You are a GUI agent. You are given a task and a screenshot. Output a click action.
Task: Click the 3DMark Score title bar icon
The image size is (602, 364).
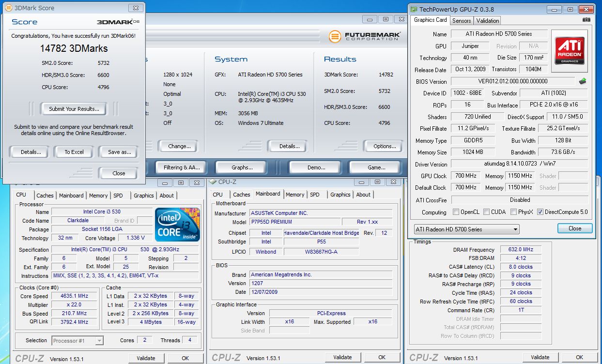(x=8, y=8)
